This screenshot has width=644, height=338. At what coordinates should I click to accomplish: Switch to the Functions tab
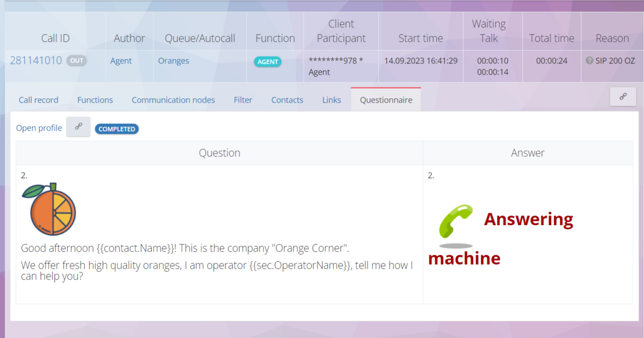(x=95, y=100)
